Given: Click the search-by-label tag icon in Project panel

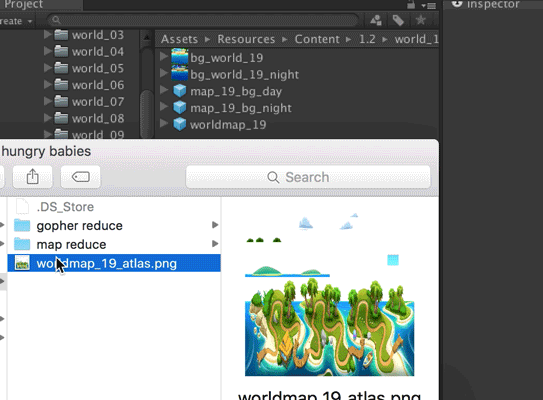Looking at the screenshot, I should click(398, 21).
